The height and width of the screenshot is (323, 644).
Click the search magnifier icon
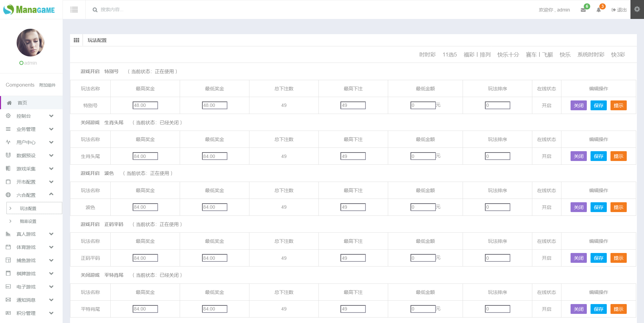(x=95, y=10)
